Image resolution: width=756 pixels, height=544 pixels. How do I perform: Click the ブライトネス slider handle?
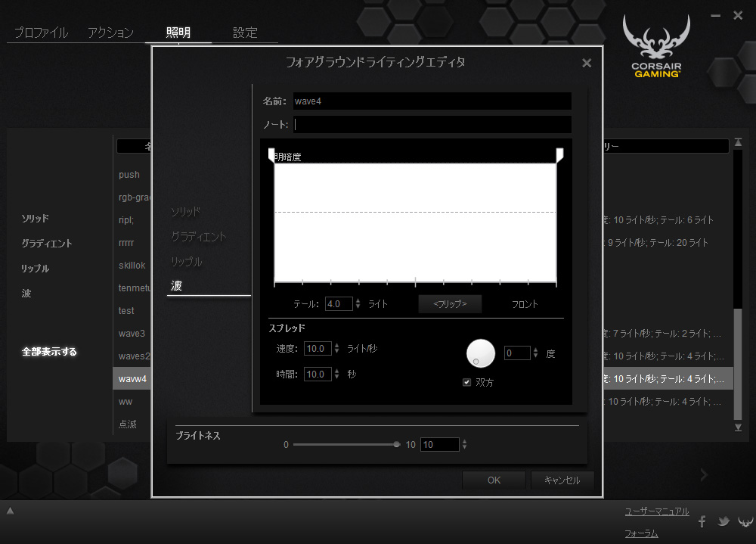pos(397,445)
